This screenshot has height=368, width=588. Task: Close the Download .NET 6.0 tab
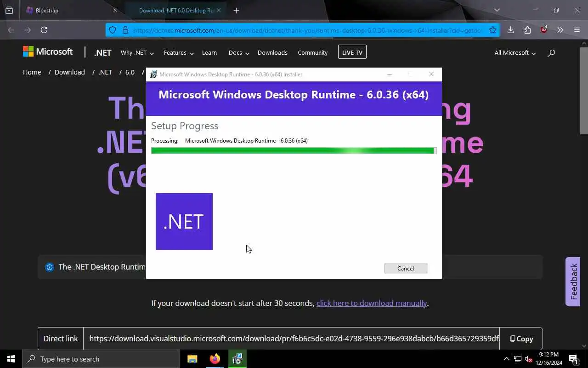(219, 10)
